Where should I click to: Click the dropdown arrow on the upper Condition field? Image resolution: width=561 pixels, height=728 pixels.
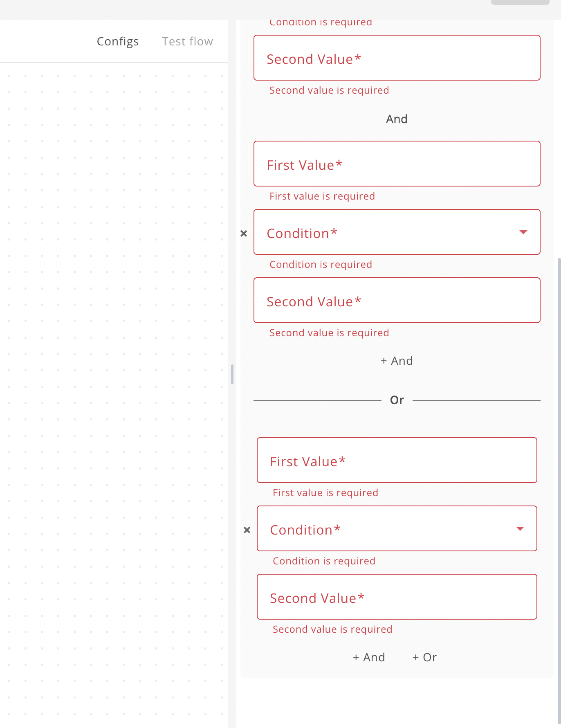(x=523, y=232)
